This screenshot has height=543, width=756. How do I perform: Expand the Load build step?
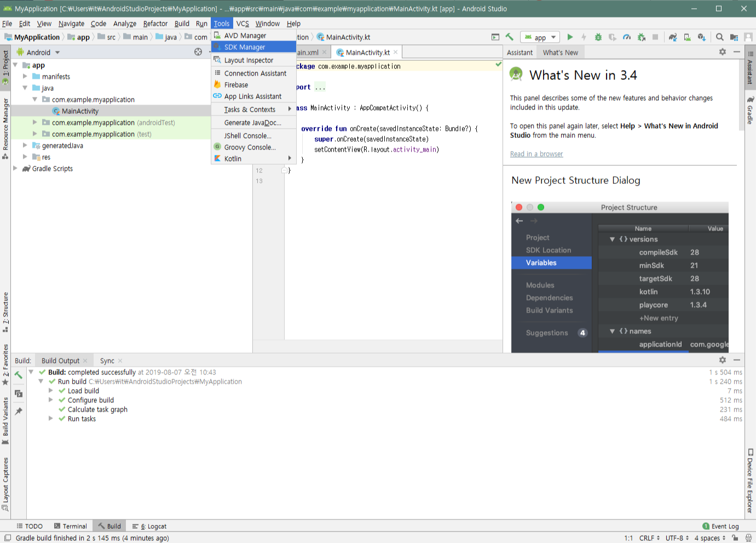[51, 391]
